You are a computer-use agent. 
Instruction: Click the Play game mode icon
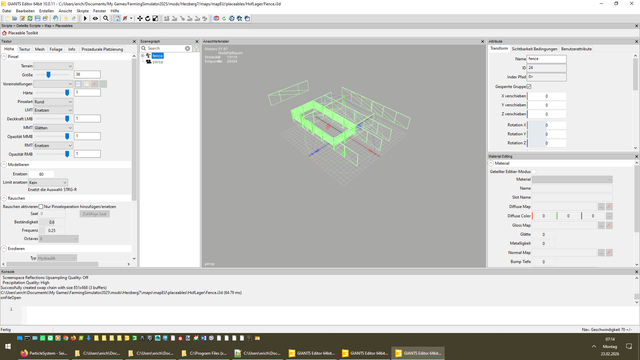(85, 18)
